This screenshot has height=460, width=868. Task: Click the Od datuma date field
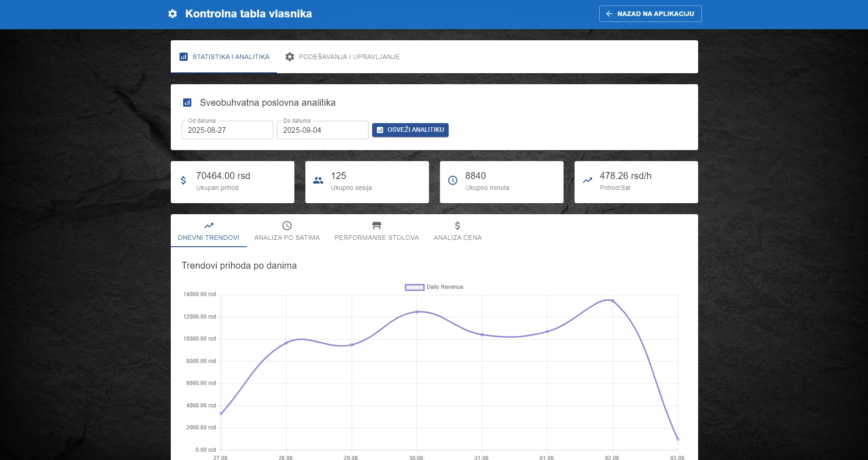pos(228,130)
